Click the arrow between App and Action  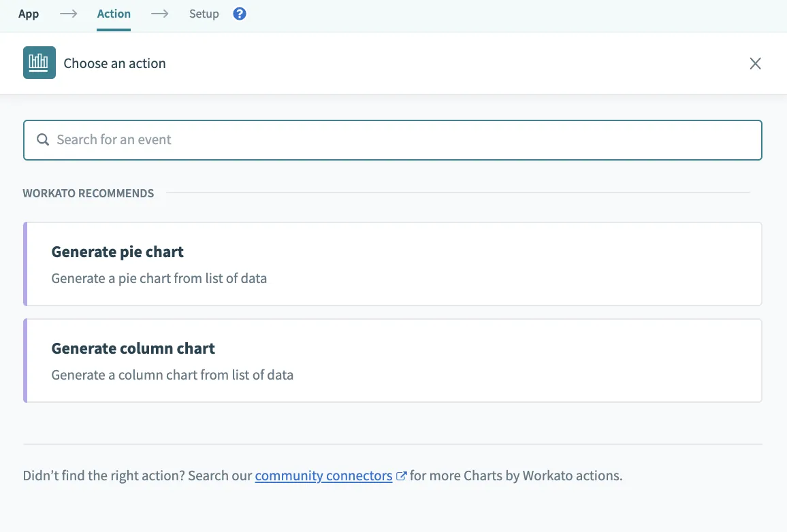coord(68,14)
